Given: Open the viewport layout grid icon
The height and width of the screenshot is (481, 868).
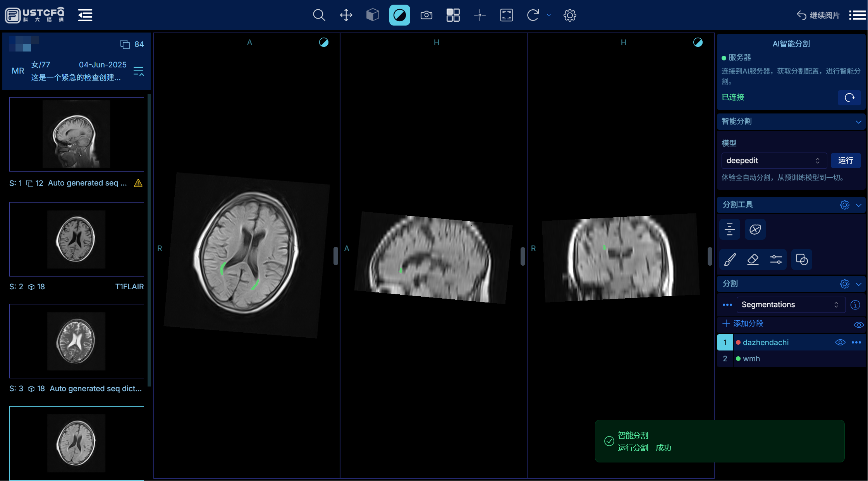Looking at the screenshot, I should point(453,15).
